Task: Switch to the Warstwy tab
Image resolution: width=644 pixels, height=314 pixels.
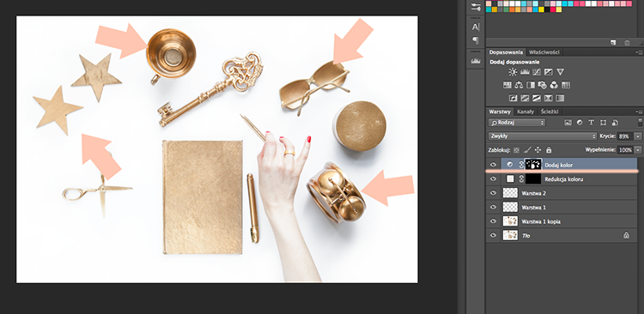Action: (x=500, y=112)
